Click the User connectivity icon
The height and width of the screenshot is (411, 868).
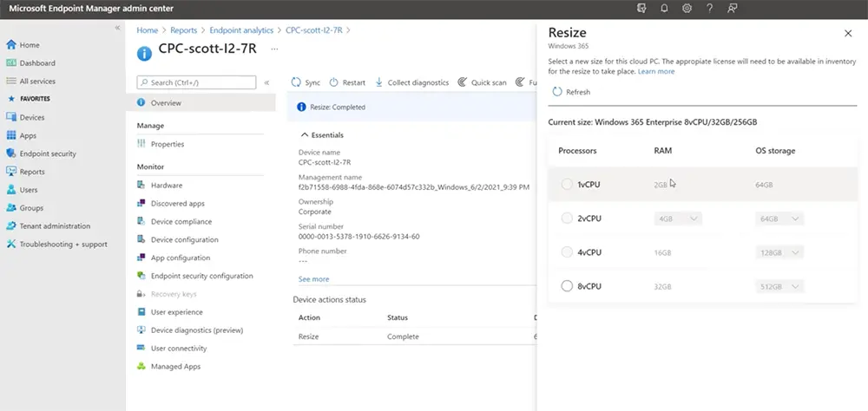click(x=141, y=348)
